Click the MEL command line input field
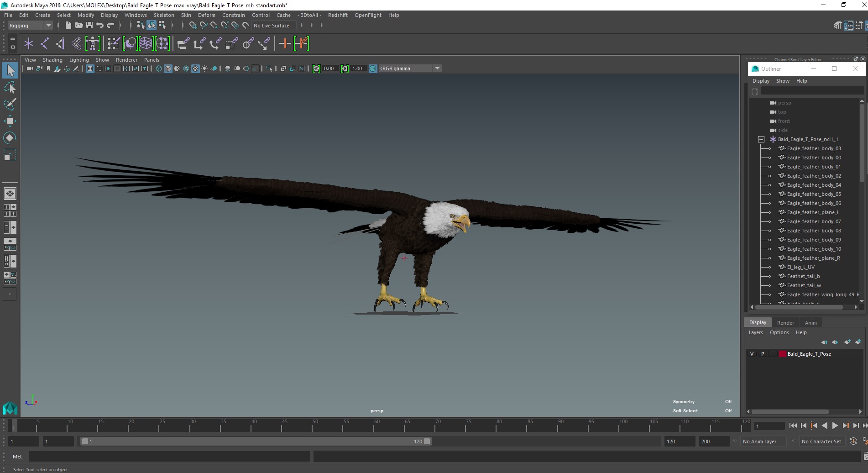868x473 pixels. tap(169, 456)
